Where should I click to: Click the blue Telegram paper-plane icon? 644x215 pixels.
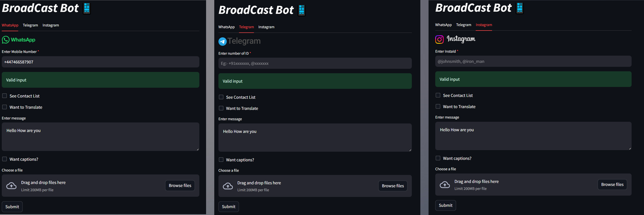[x=222, y=42]
